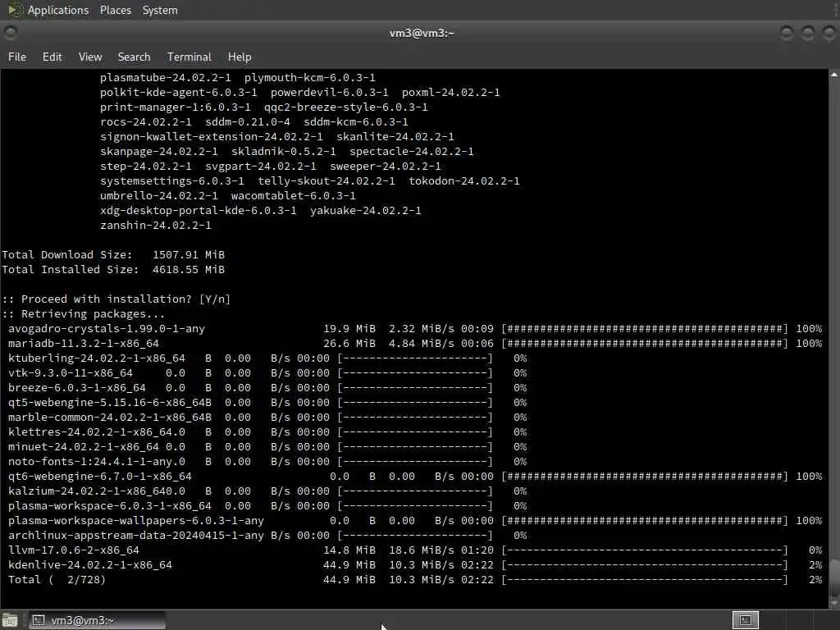Open the Terminal menu in menubar

(189, 57)
